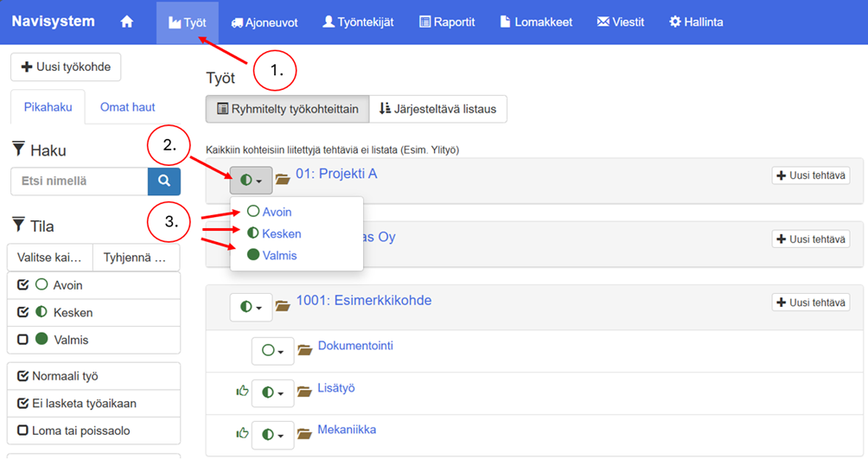Click thumbs-up icon on Lisätyö row
Viewport: 868px width, 459px height.
pos(242,392)
